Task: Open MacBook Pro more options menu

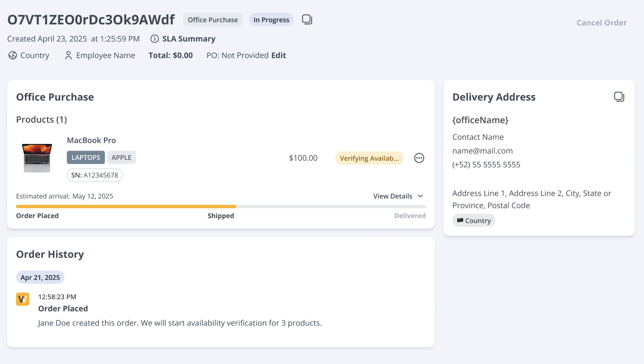Action: [x=419, y=158]
